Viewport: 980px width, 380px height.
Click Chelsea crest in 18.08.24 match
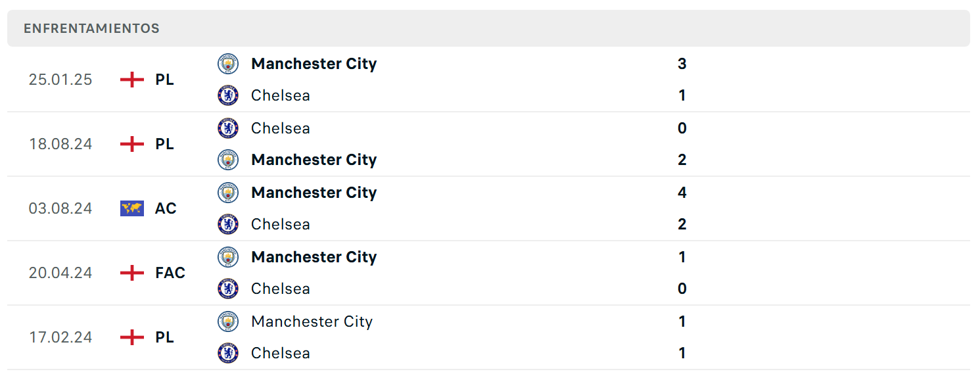(228, 128)
